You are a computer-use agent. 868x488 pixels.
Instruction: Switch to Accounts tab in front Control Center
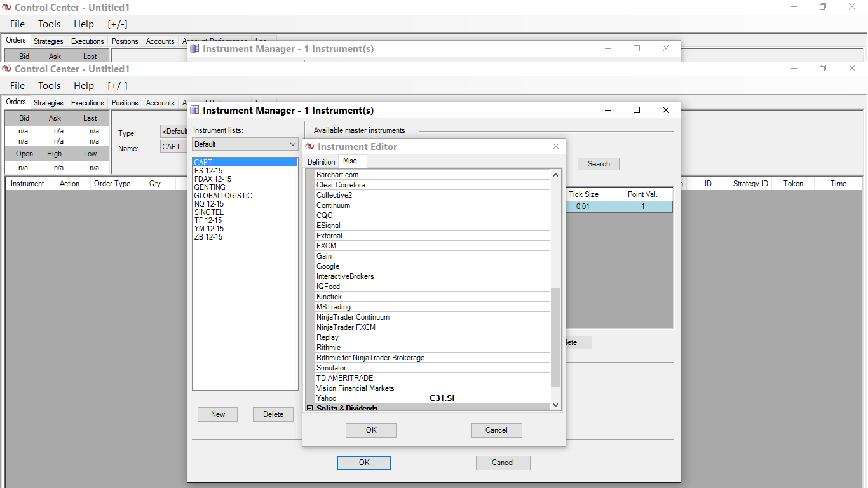click(x=160, y=103)
